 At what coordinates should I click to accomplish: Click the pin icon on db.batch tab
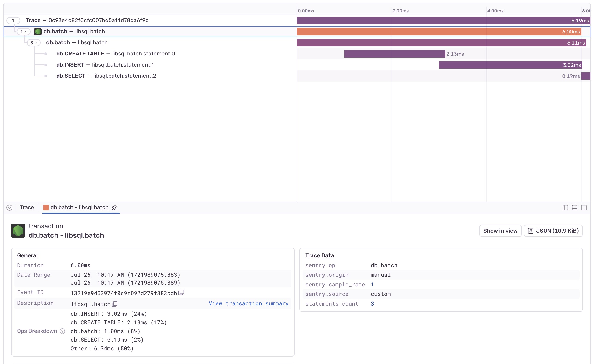click(114, 208)
